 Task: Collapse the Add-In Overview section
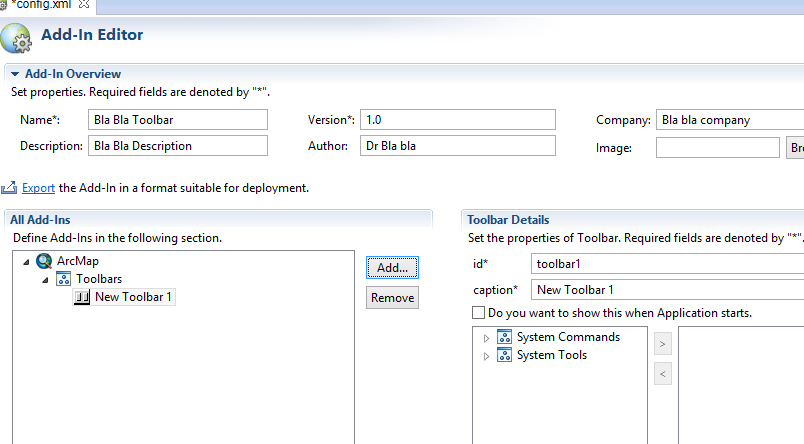pyautogui.click(x=15, y=74)
